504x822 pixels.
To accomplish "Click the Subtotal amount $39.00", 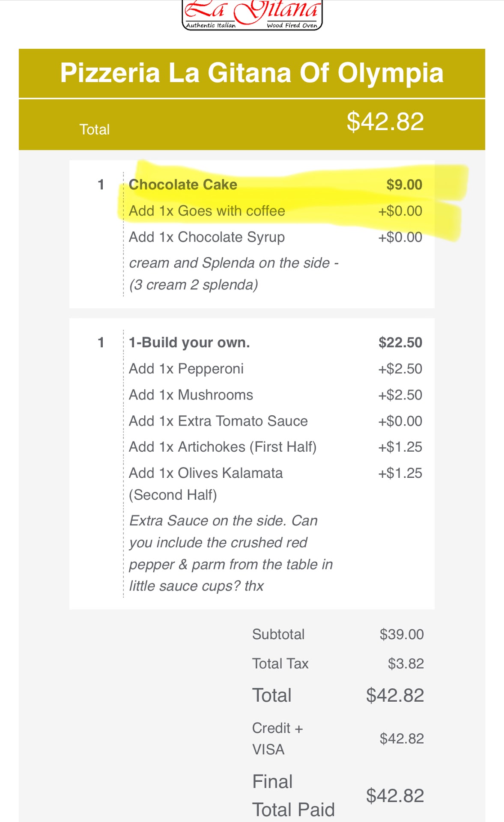I will (x=401, y=634).
